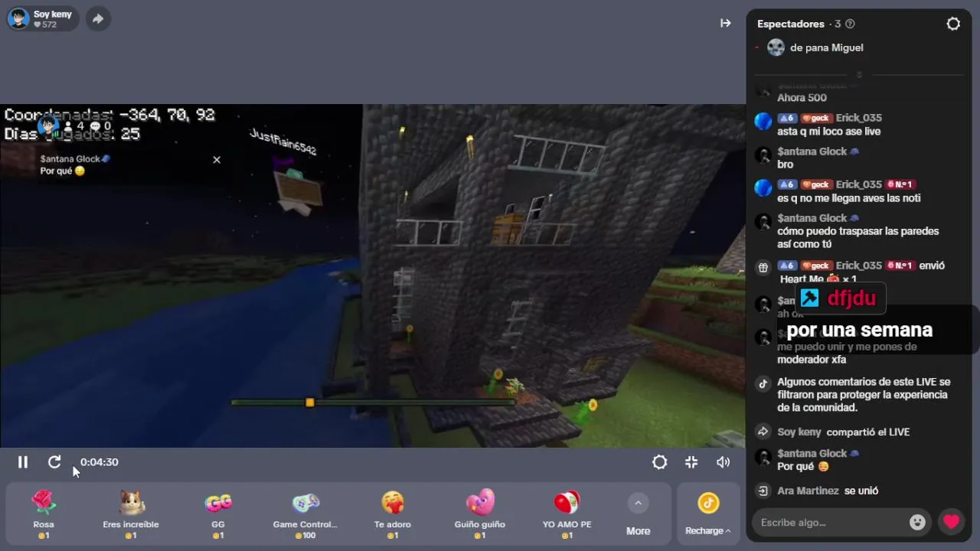Click $antana Glock avatar beside last Por qué
Screen dimensions: 980x551
[763, 458]
